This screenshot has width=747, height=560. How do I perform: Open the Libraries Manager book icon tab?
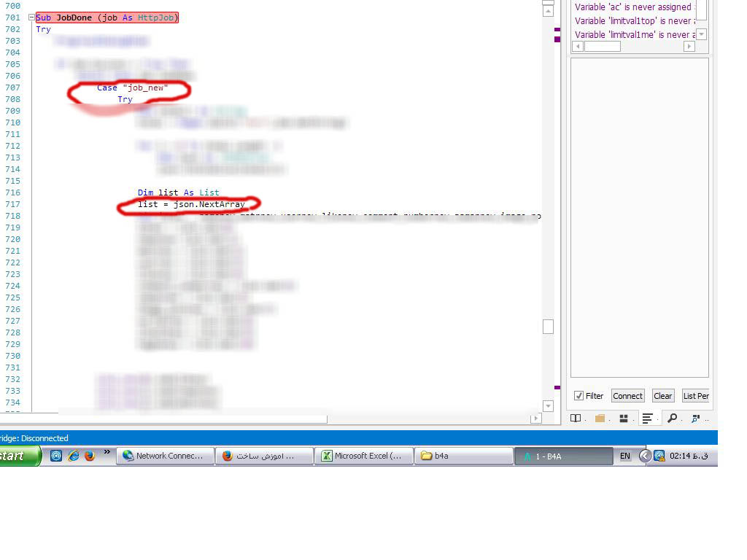pyautogui.click(x=576, y=419)
